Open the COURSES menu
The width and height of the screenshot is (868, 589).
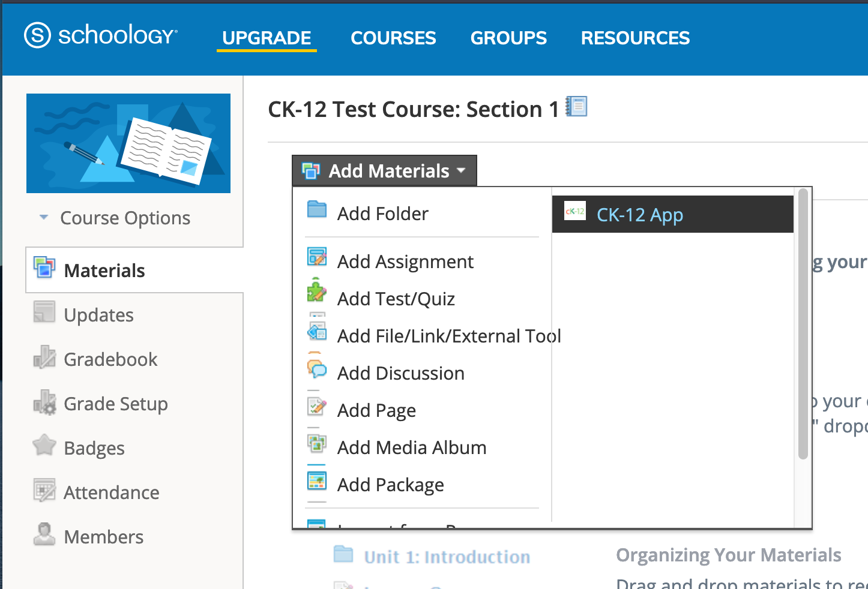click(x=393, y=38)
